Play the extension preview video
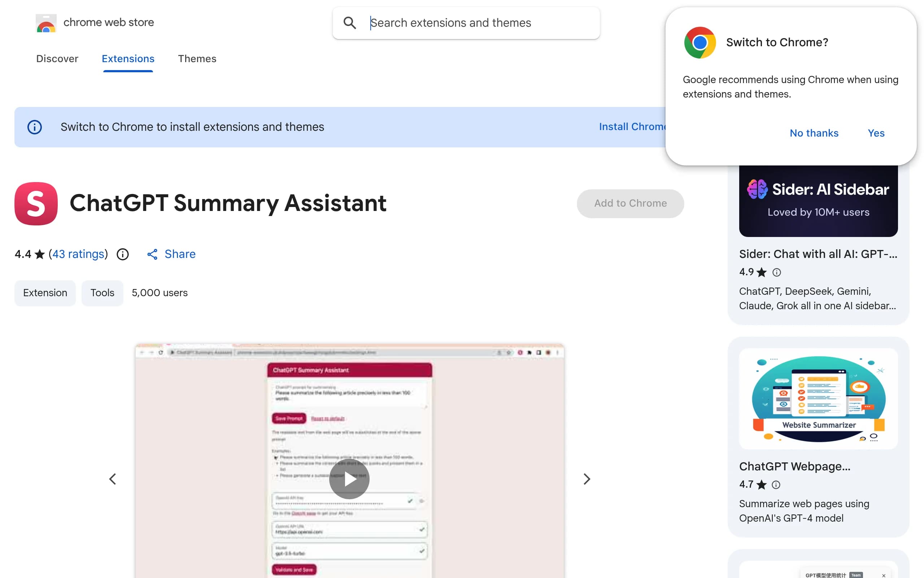Viewport: 924px width, 578px height. pos(349,479)
